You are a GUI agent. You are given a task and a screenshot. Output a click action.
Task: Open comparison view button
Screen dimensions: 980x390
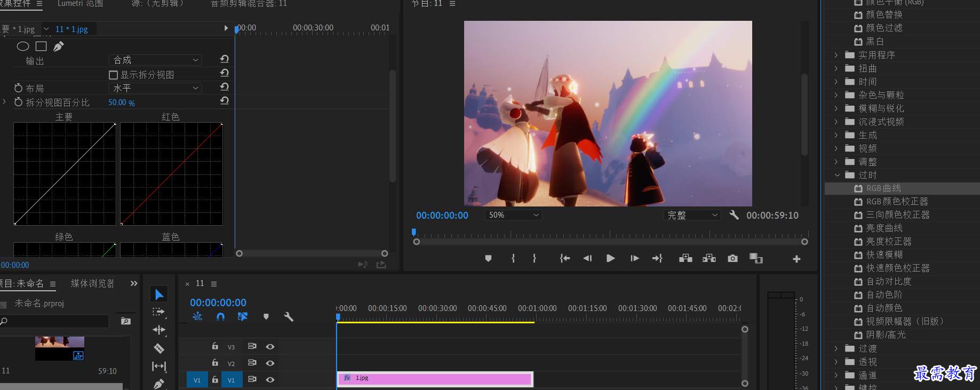[756, 258]
